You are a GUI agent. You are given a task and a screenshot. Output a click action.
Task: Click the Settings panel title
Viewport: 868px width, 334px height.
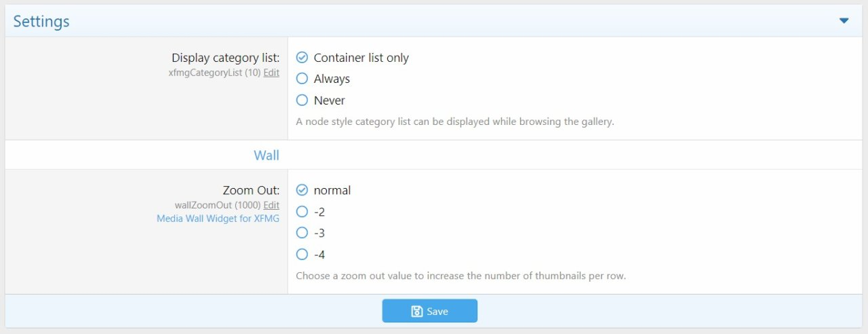tap(41, 21)
